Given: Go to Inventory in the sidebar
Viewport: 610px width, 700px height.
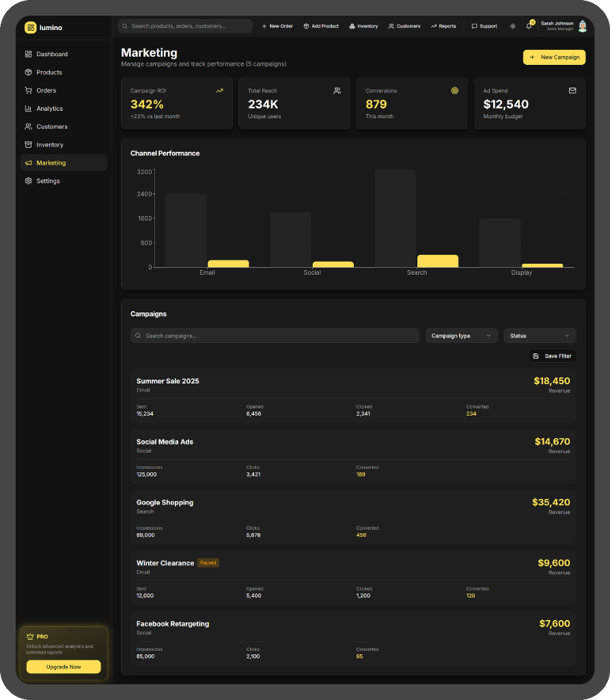Looking at the screenshot, I should [x=49, y=145].
